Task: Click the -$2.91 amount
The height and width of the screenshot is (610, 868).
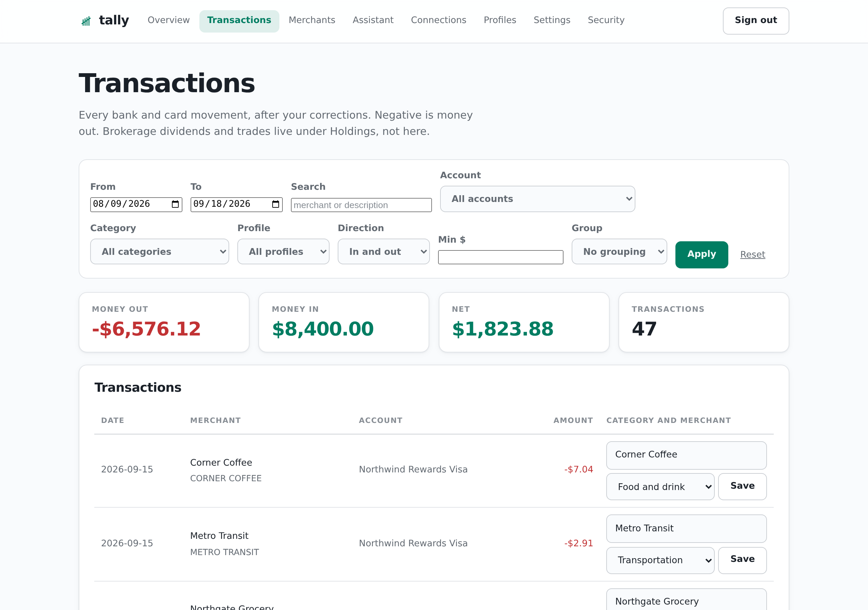Action: pos(578,543)
